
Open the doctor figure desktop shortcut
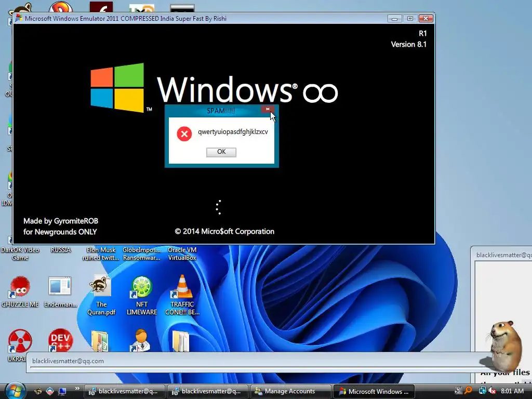point(140,340)
